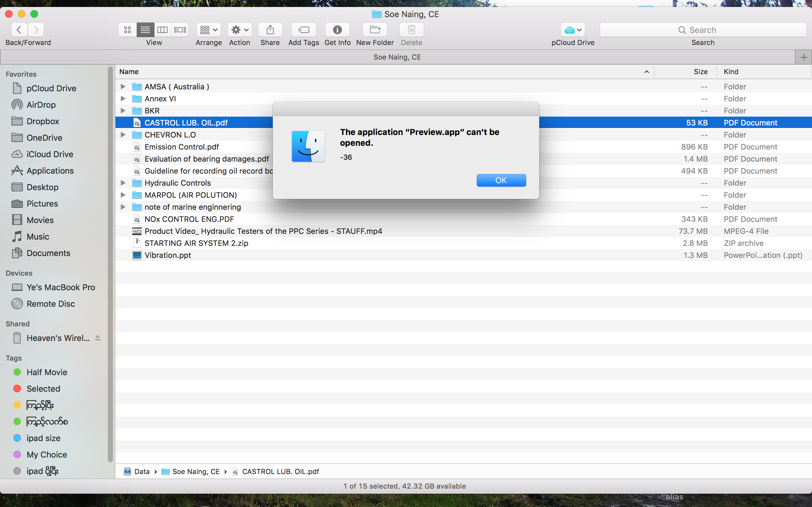Open Get Info for selected file
812x507 pixels.
point(337,30)
